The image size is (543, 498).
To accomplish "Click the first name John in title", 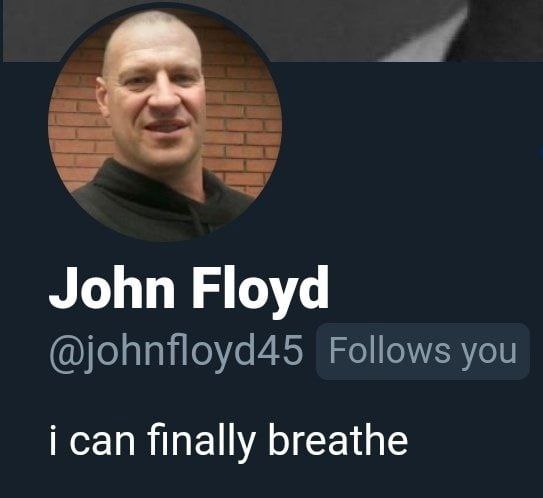I will (x=112, y=288).
